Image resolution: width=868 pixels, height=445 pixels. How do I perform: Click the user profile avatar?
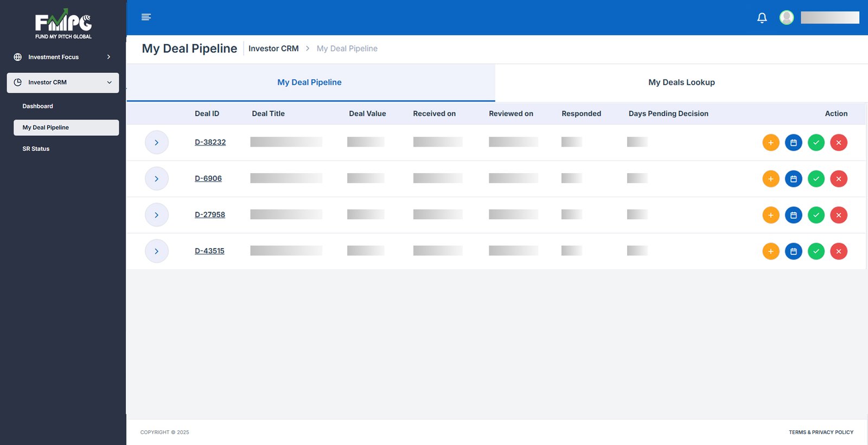point(787,18)
